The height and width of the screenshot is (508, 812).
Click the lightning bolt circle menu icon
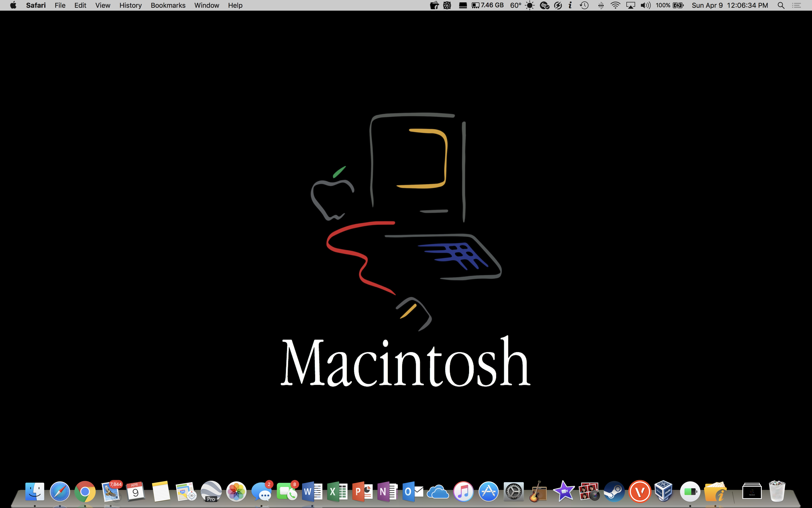coord(558,5)
